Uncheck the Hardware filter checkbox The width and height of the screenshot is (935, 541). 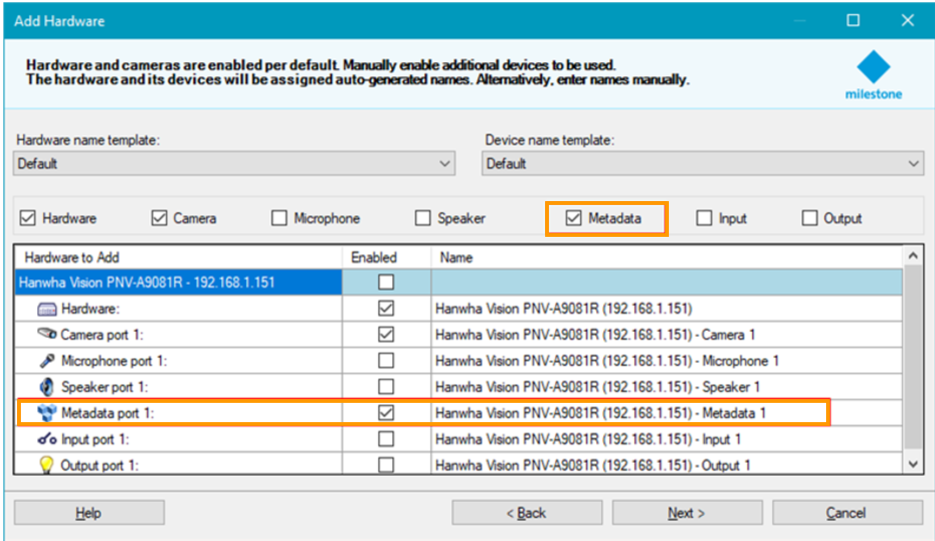click(x=27, y=218)
